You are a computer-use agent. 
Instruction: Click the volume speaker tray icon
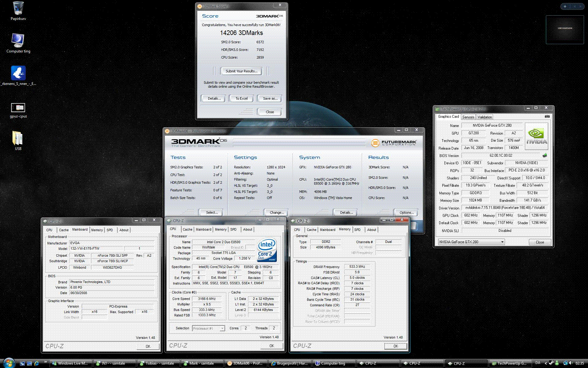pyautogui.click(x=571, y=363)
